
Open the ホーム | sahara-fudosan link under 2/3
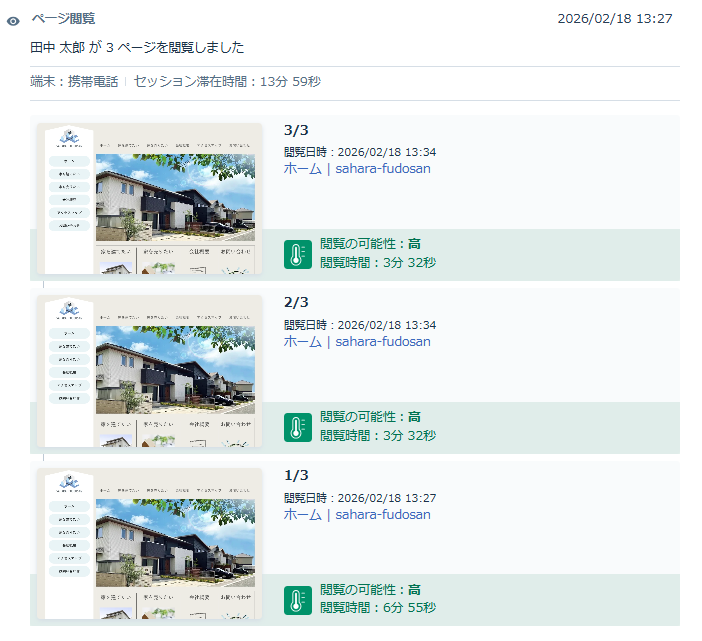[357, 342]
